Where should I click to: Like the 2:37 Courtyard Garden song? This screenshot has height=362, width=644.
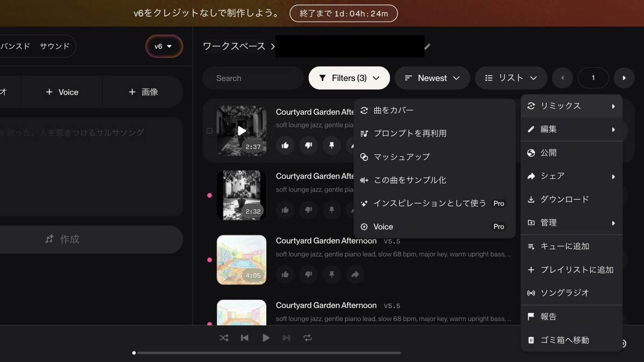point(285,145)
